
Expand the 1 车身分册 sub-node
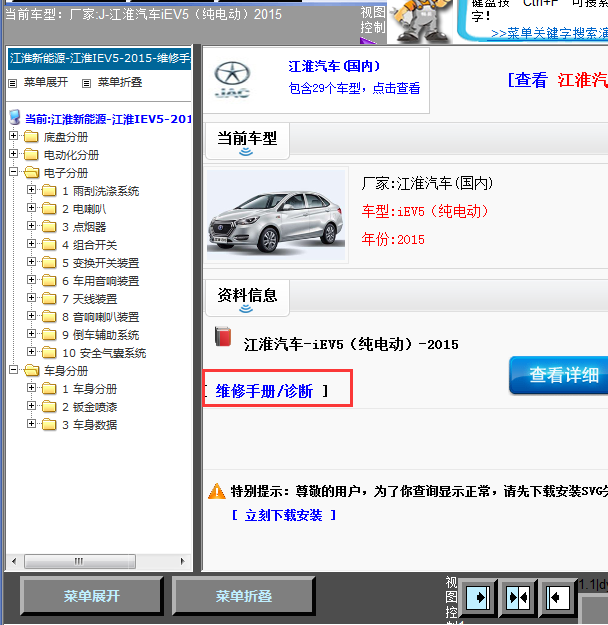coord(31,387)
